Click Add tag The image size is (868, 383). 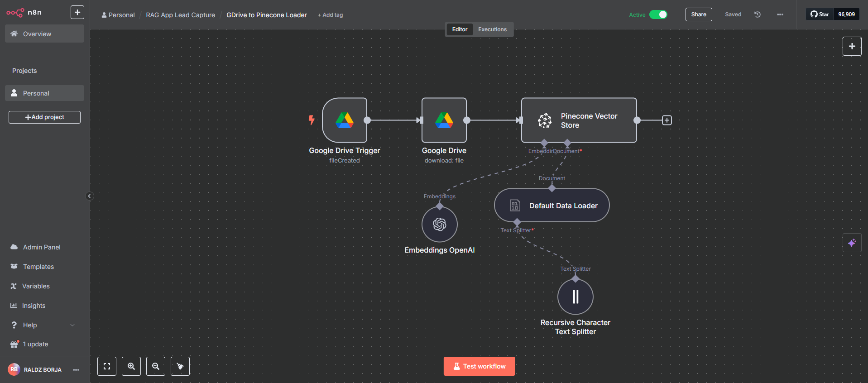tap(330, 15)
